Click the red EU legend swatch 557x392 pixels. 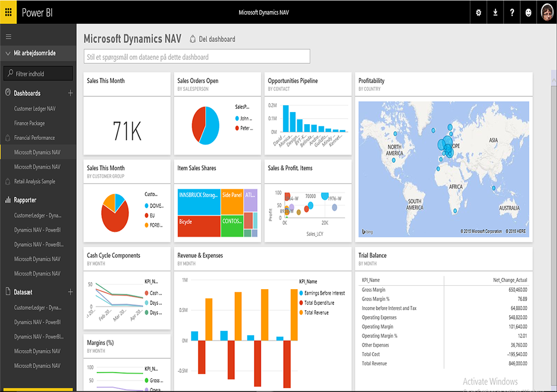click(146, 215)
